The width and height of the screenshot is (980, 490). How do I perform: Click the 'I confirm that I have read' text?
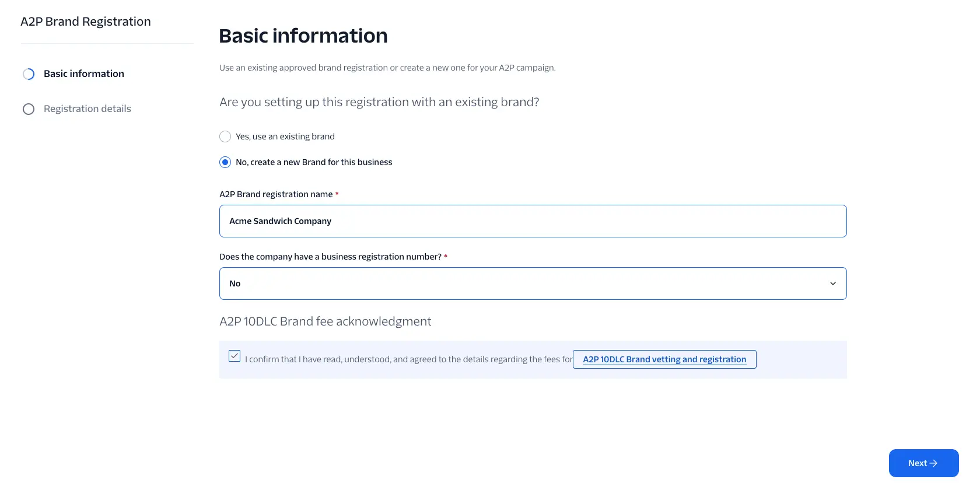pos(409,359)
